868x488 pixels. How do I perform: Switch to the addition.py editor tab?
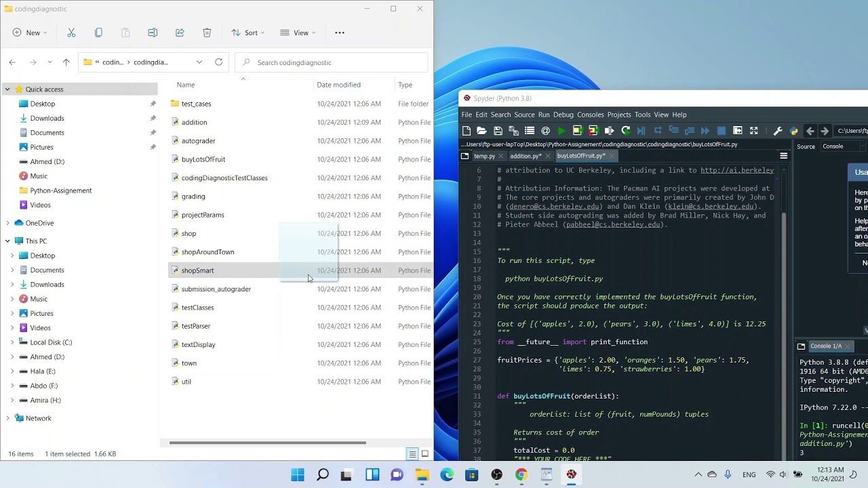pos(526,156)
